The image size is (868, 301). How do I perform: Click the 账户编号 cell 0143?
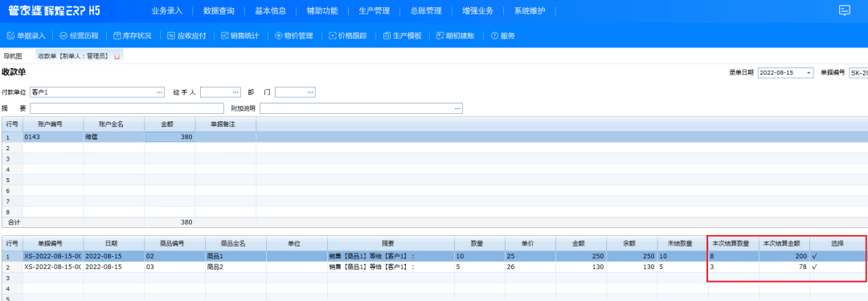pyautogui.click(x=53, y=136)
